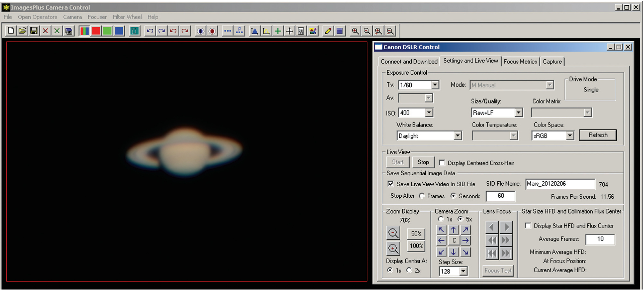Open a file with the folder icon

tap(22, 31)
